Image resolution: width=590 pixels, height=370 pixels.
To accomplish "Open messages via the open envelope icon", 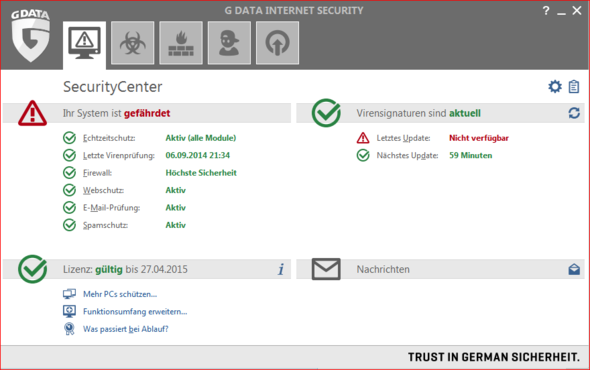I will click(x=574, y=269).
